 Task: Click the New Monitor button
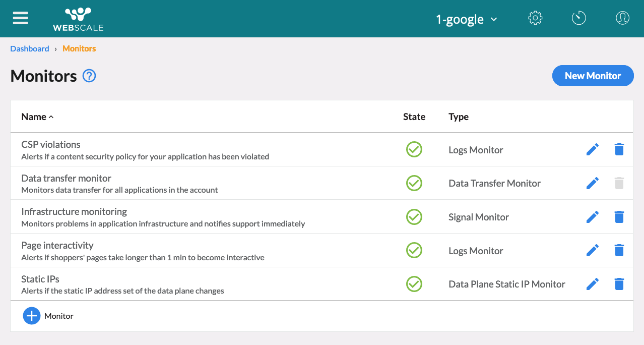(593, 76)
